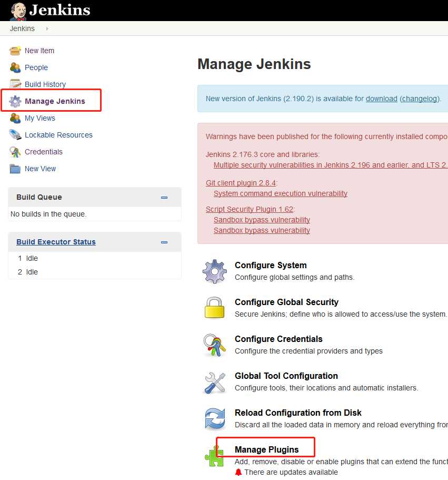Click the Global Tool Configuration tools icon
448x480 pixels.
[215, 383]
